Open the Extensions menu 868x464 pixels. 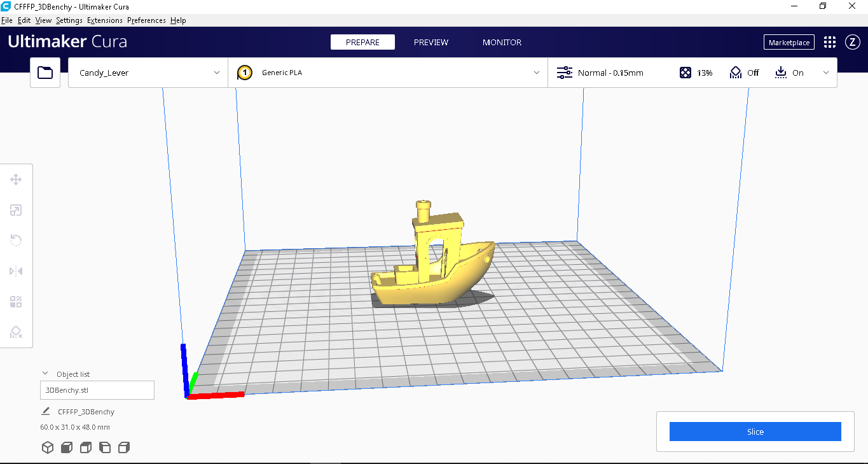105,20
